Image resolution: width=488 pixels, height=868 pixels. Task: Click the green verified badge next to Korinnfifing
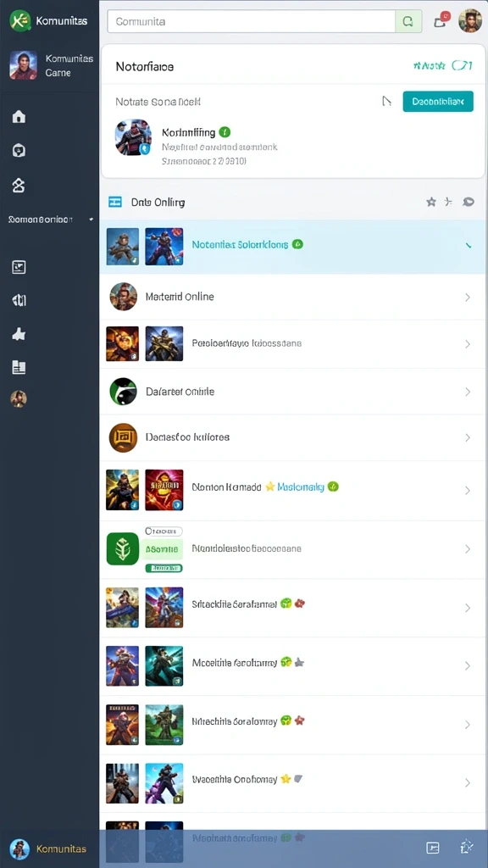[x=225, y=132]
